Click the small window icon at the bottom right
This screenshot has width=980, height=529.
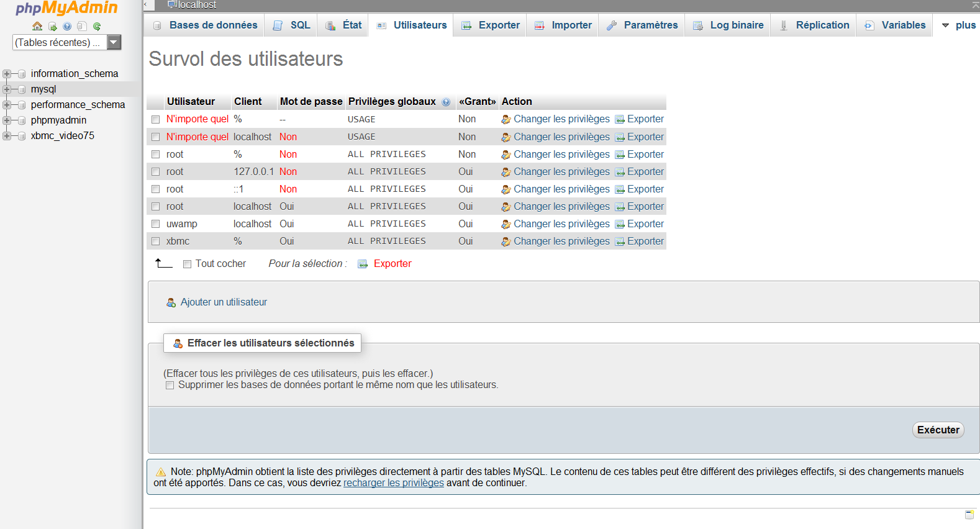click(x=969, y=515)
